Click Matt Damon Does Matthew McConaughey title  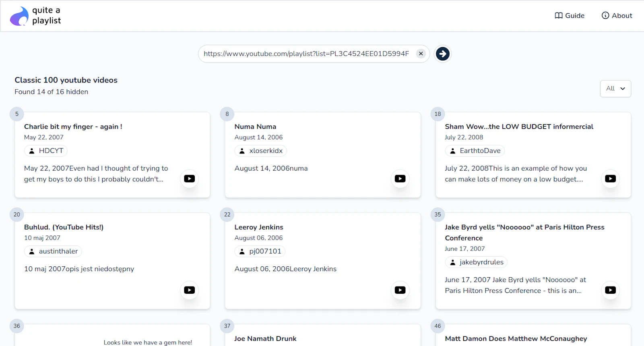point(516,339)
